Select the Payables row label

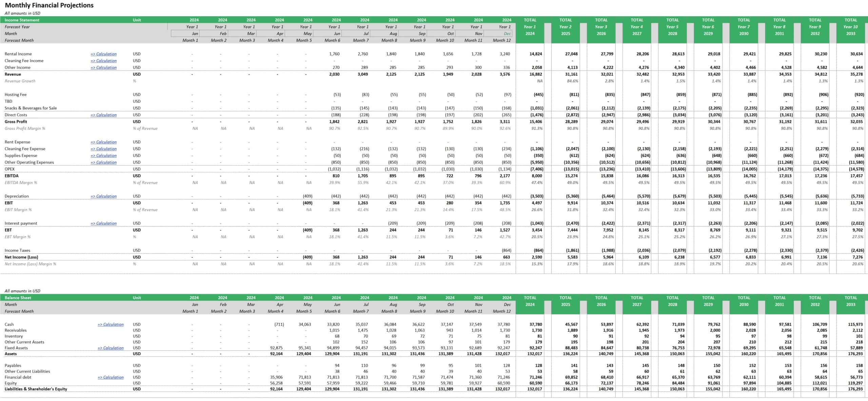[13, 366]
